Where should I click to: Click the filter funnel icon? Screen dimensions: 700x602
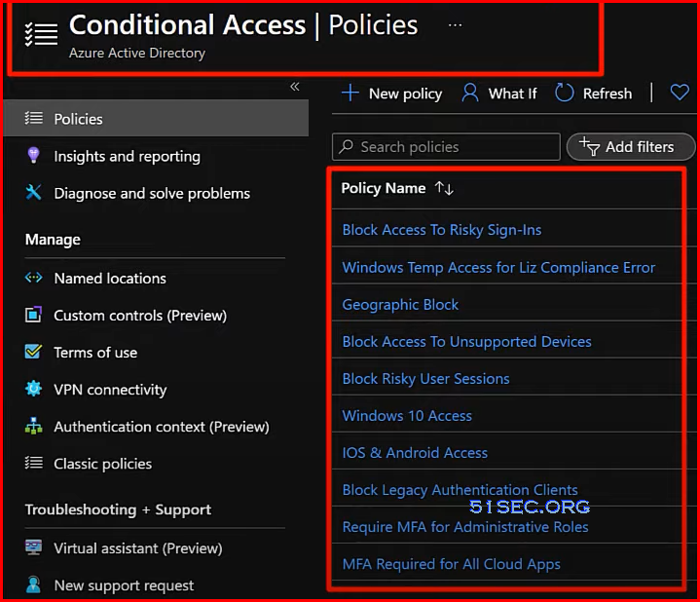(x=589, y=146)
